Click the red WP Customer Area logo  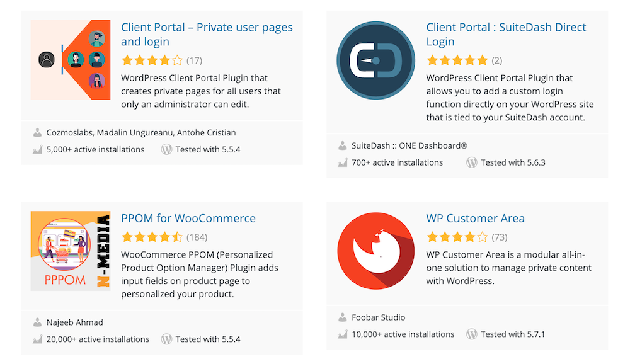coord(375,251)
